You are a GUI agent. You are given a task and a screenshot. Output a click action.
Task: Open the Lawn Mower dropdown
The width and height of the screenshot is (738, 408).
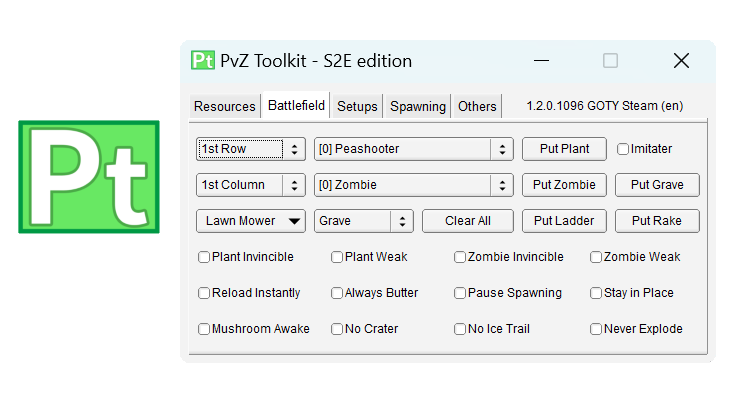[251, 221]
